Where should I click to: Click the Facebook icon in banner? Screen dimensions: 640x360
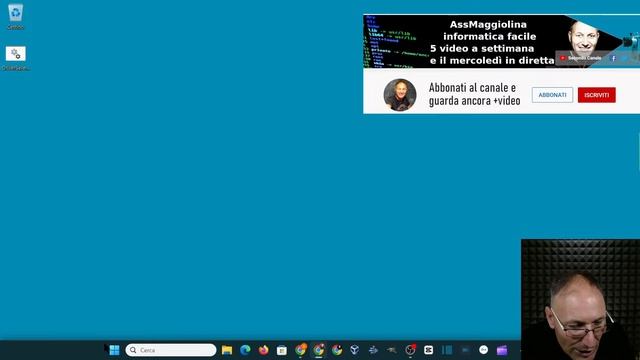point(613,58)
